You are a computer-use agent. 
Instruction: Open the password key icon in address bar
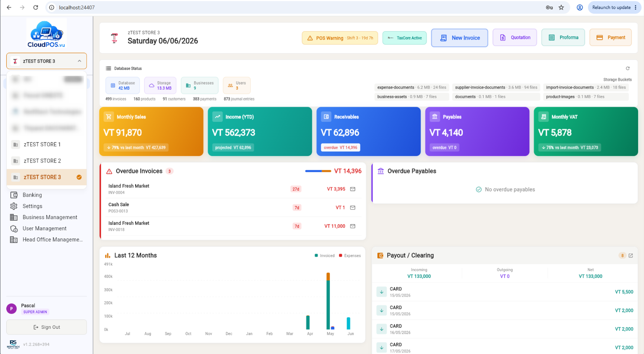549,7
